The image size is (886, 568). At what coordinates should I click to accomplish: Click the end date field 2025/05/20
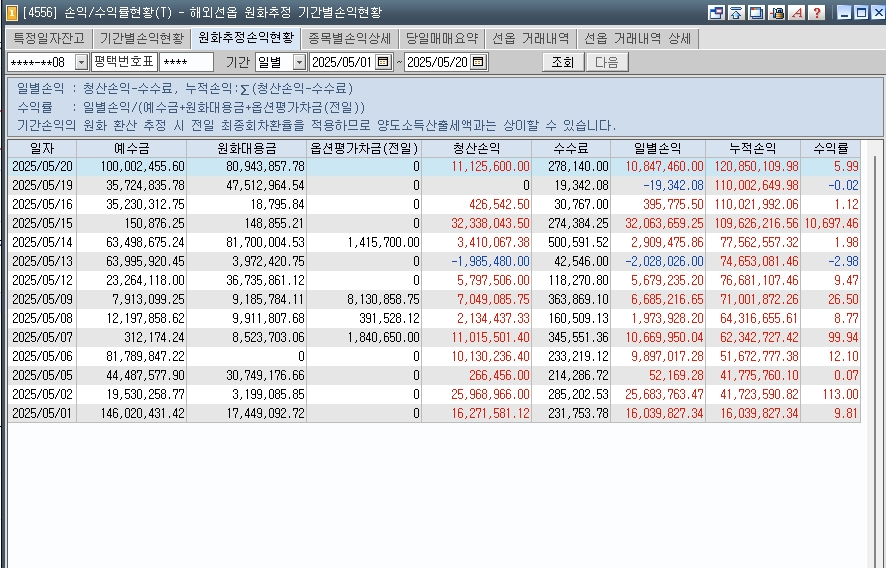point(438,62)
